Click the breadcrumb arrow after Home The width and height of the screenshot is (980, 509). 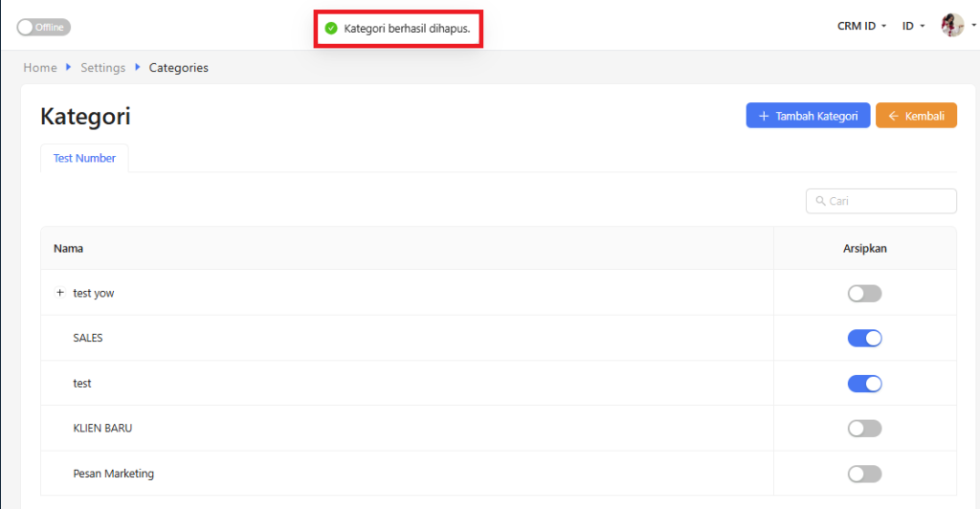click(68, 68)
